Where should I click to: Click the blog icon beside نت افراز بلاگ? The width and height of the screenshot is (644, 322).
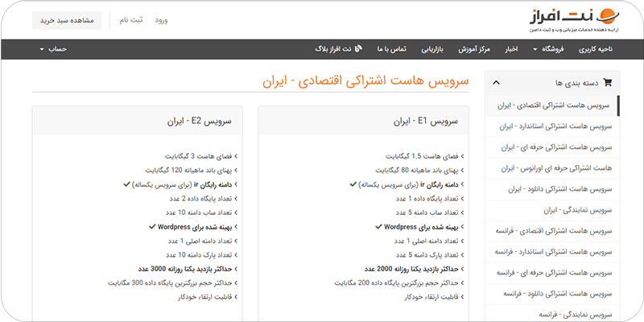point(358,48)
